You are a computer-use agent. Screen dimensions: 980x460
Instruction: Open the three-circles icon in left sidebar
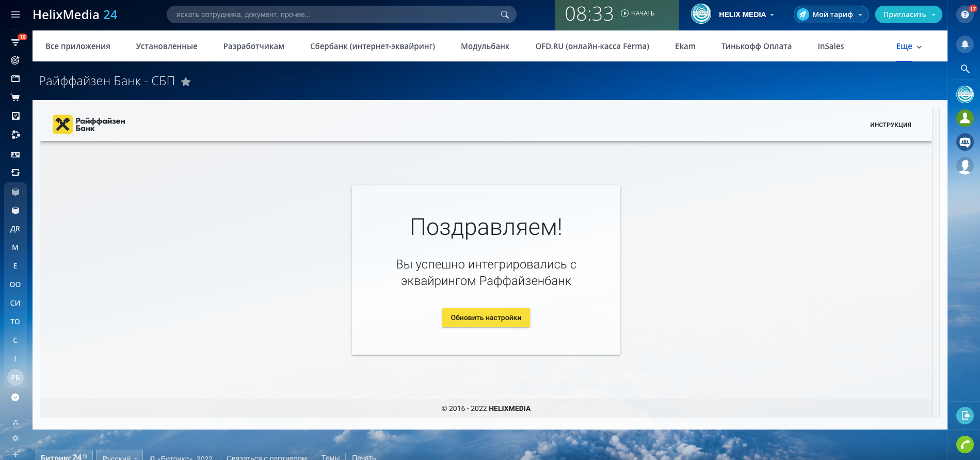coord(15,135)
